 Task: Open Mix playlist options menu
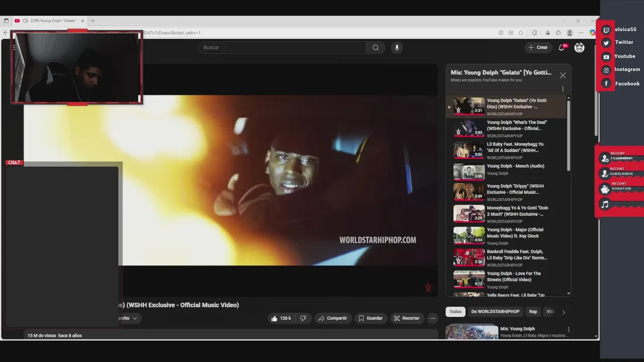562,89
